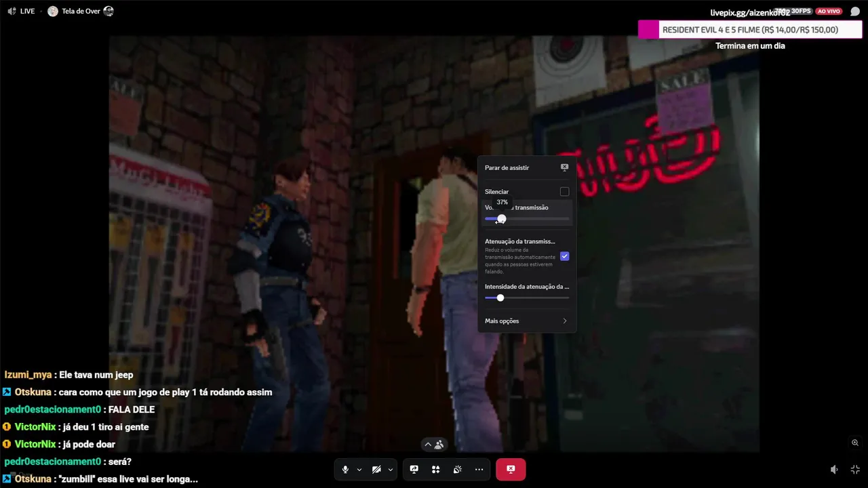This screenshot has height=488, width=868.
Task: Click the 'LIVE' label top-left
Action: click(x=27, y=12)
